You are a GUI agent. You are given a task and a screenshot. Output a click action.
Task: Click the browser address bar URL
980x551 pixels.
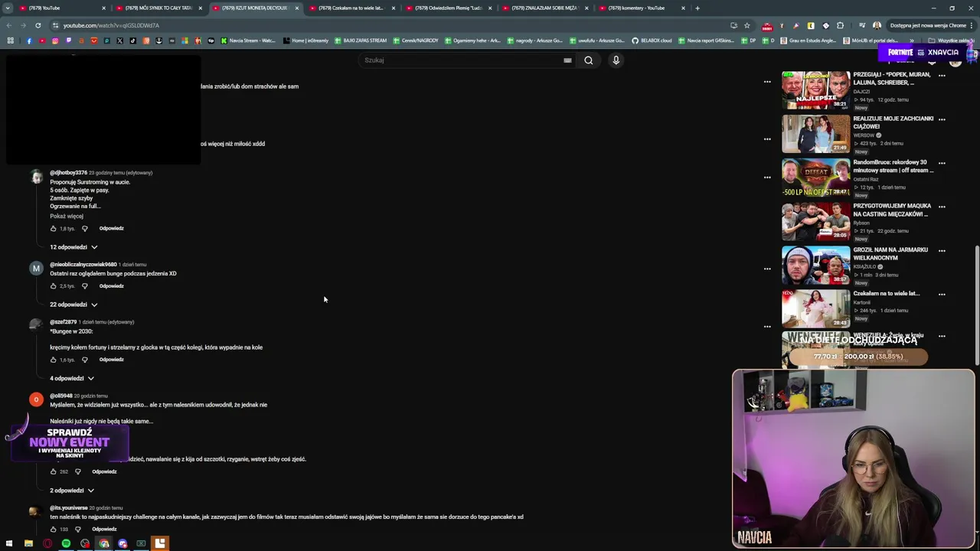tap(111, 25)
